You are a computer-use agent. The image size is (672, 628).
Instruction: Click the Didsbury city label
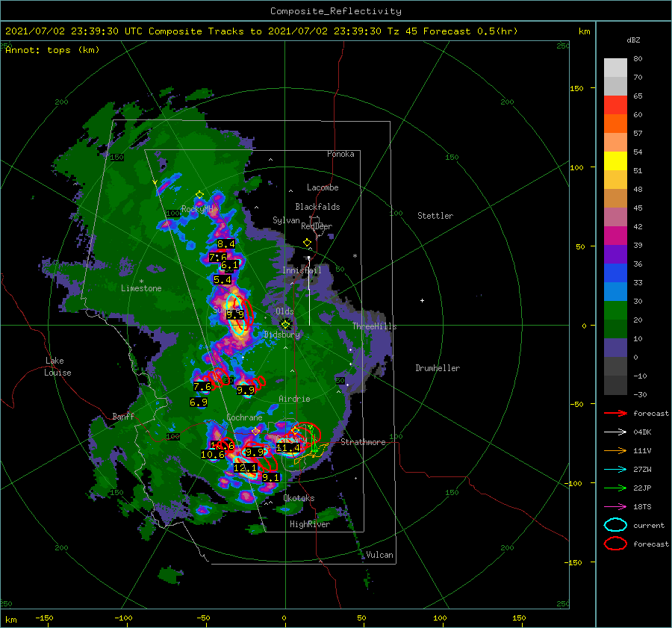(x=282, y=335)
